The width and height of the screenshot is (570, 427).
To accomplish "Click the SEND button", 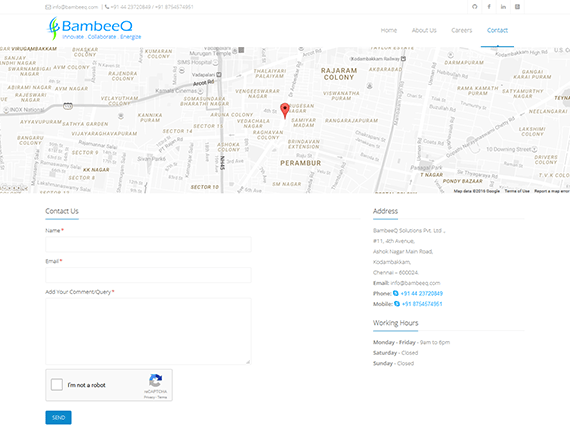I will pyautogui.click(x=59, y=418).
